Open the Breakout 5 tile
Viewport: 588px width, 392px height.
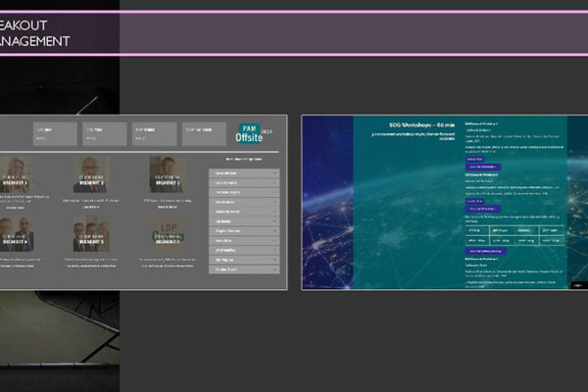(x=91, y=234)
